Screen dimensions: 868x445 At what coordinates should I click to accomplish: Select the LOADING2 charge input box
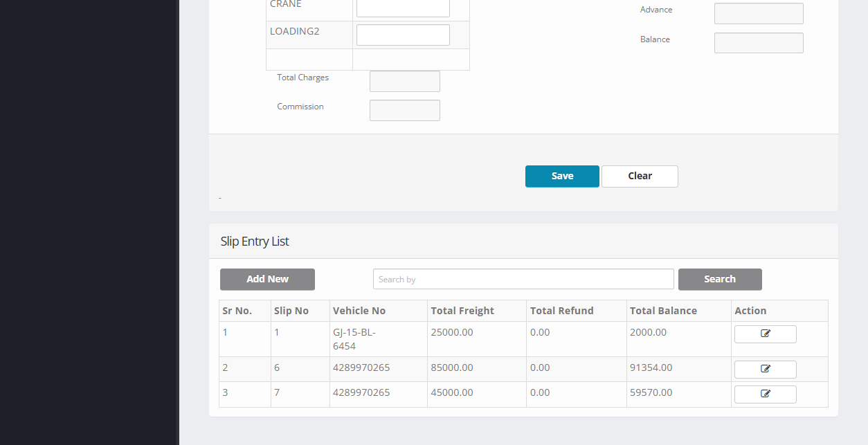pos(403,35)
